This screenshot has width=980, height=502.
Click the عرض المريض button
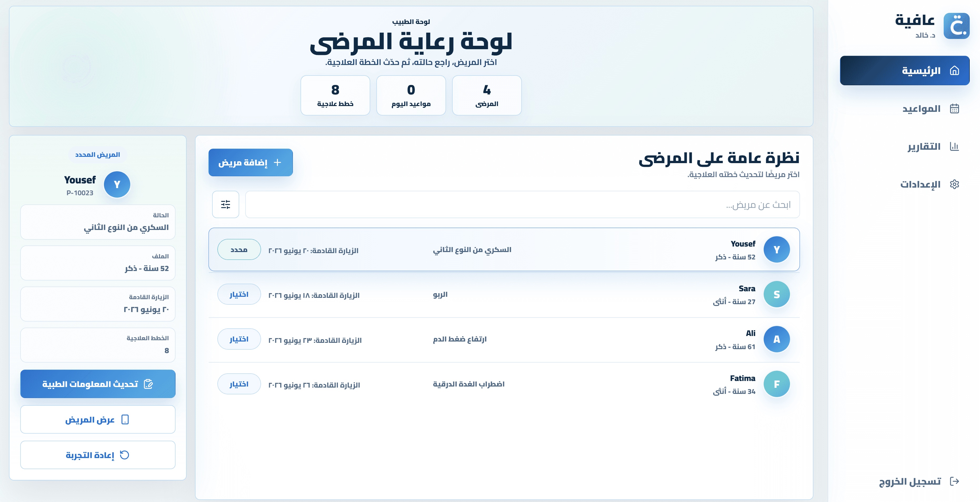click(x=98, y=419)
